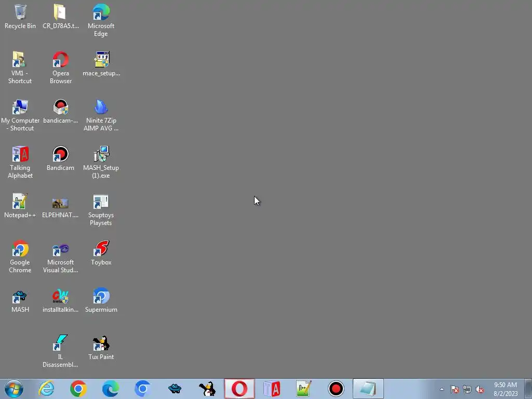Launch Google Chrome from the taskbar
This screenshot has width=532, height=399.
pyautogui.click(x=78, y=389)
